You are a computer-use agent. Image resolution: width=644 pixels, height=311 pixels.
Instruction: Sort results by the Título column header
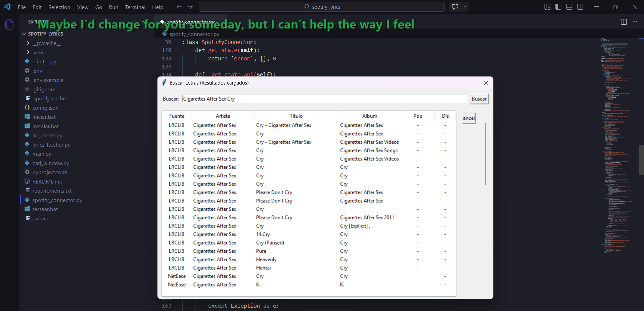pyautogui.click(x=296, y=116)
